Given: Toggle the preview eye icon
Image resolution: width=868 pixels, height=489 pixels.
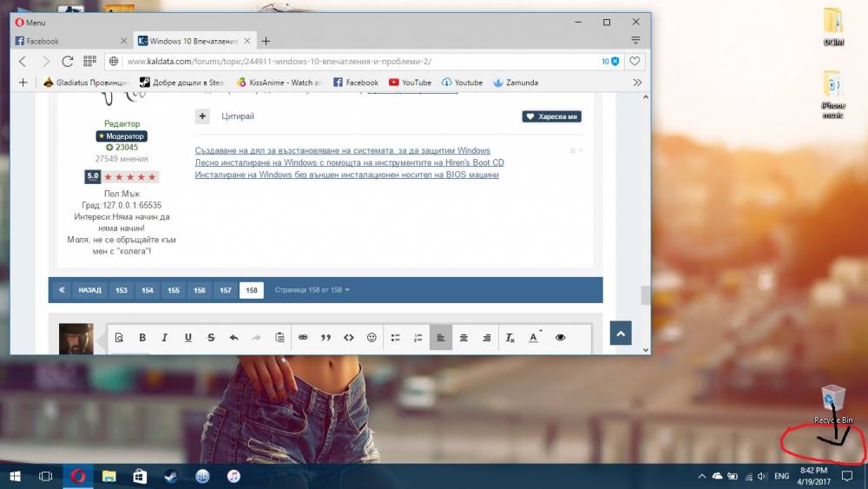Looking at the screenshot, I should click(x=560, y=337).
